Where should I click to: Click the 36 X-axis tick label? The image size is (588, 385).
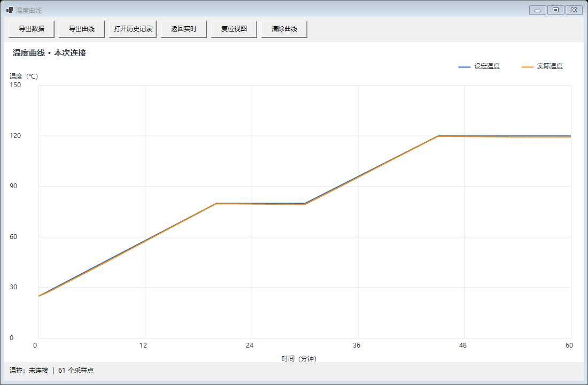coord(357,345)
